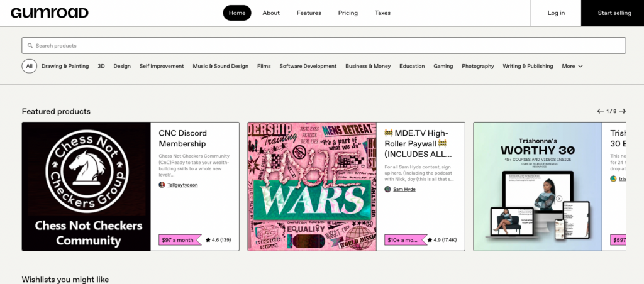Open CNC Discord Membership product title
Viewport: 644px width, 284px height.
[x=183, y=138]
